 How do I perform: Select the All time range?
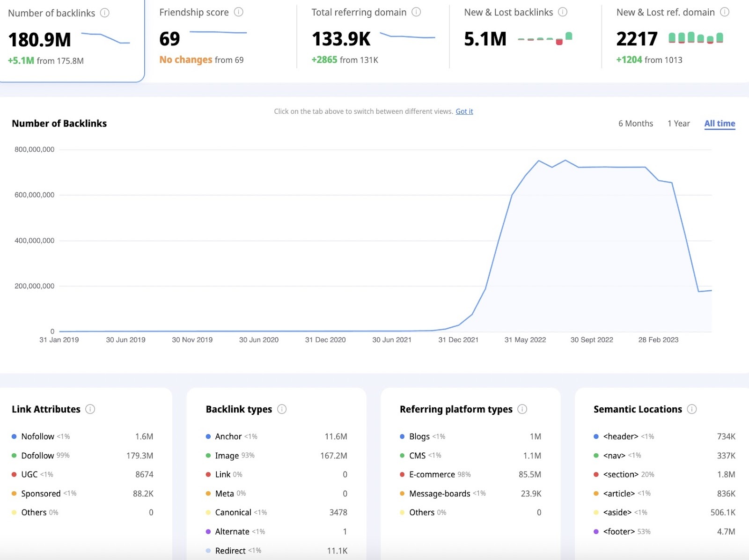pos(719,123)
